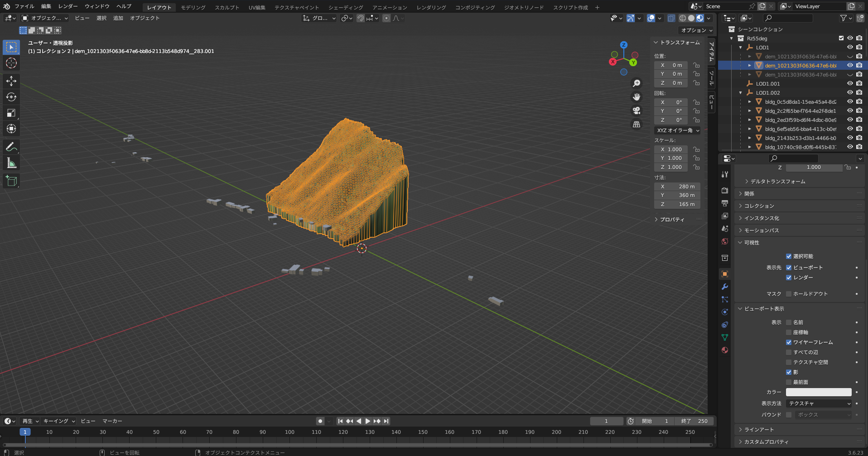
Task: Choose the Add Cube tool
Action: click(x=11, y=181)
